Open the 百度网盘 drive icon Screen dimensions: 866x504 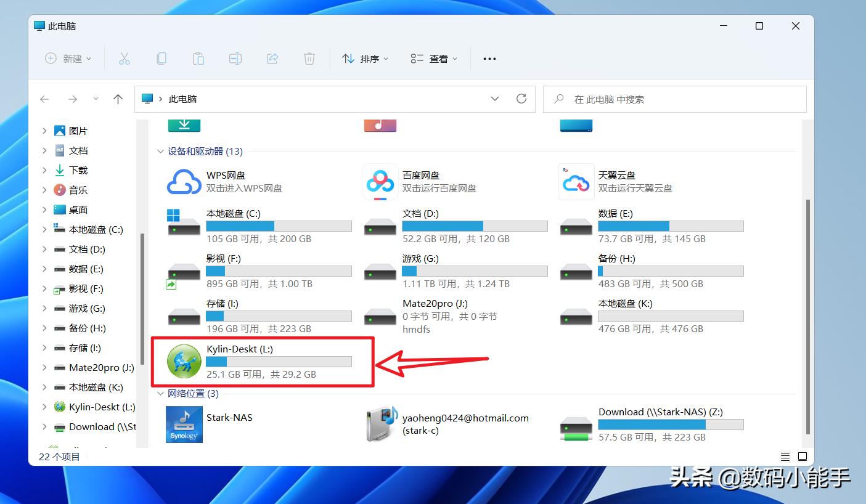380,181
